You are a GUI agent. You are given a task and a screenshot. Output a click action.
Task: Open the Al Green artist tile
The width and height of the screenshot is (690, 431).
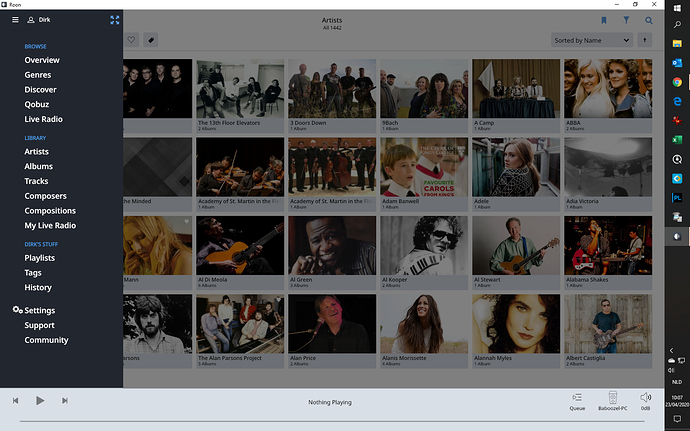(332, 252)
